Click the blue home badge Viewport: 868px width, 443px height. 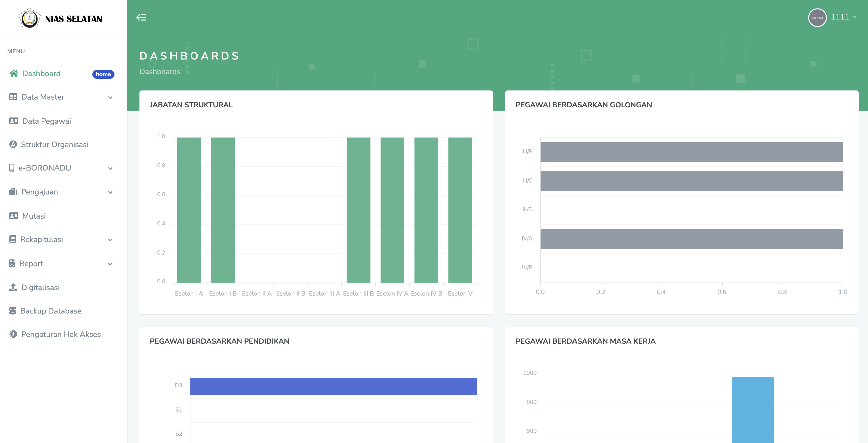pyautogui.click(x=103, y=74)
